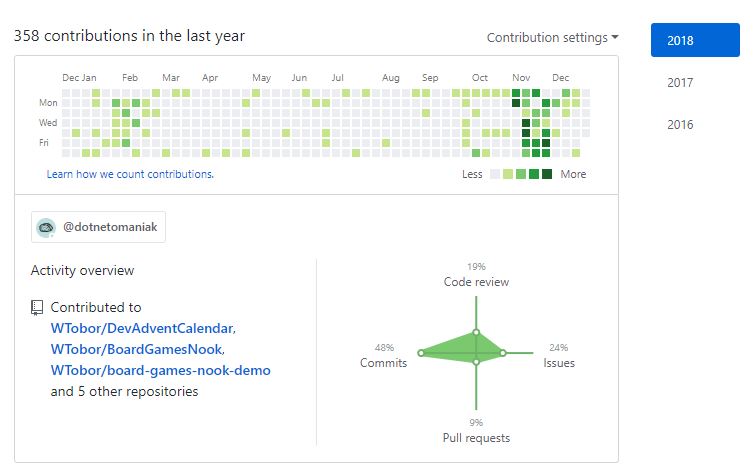Switch to 2017 contributions
This screenshot has height=475, width=754.
(680, 83)
